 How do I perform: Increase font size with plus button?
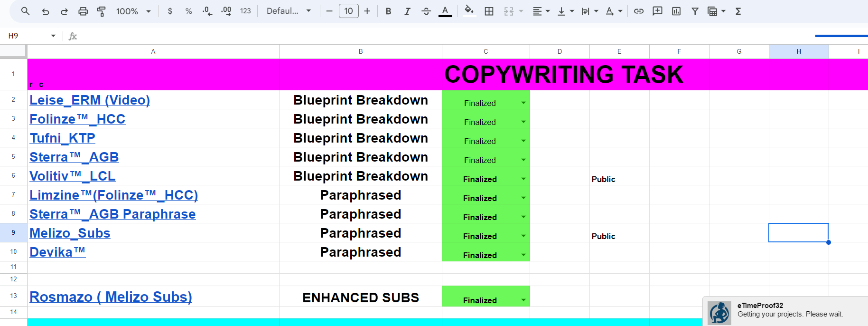point(367,11)
